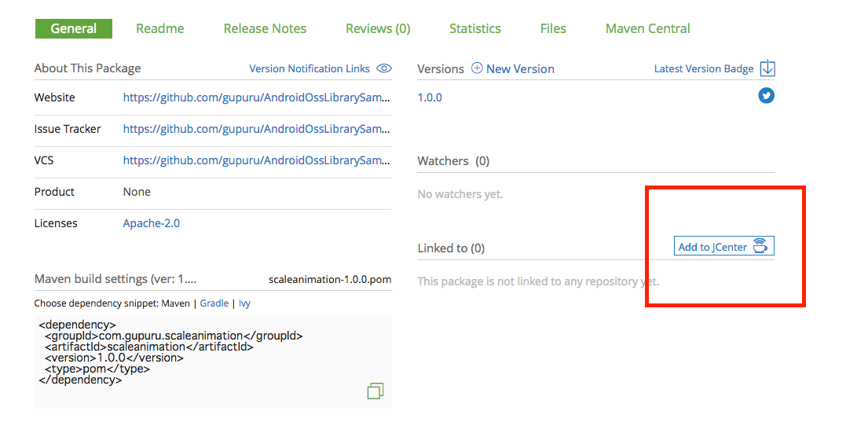This screenshot has width=868, height=430.
Task: Select the Gradle dependency snippet
Action: point(214,303)
